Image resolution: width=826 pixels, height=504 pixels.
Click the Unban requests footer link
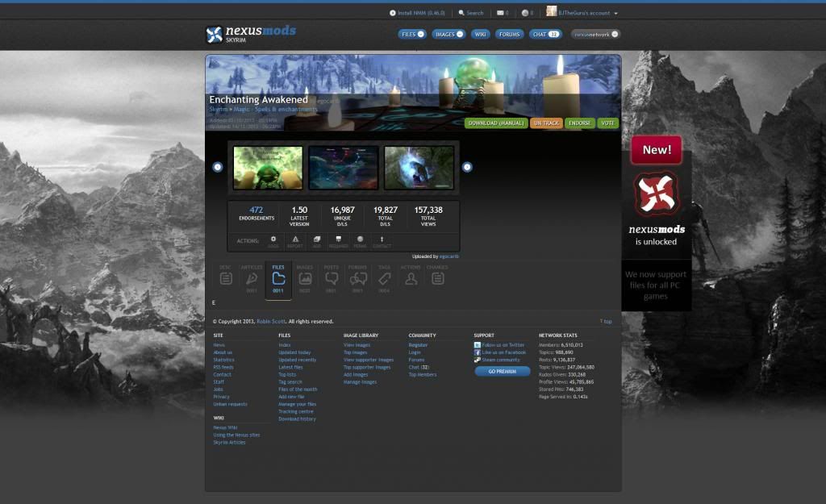230,404
